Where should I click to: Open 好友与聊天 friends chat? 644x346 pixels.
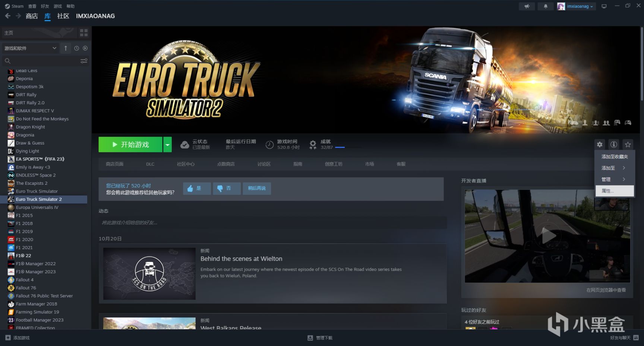pyautogui.click(x=624, y=338)
